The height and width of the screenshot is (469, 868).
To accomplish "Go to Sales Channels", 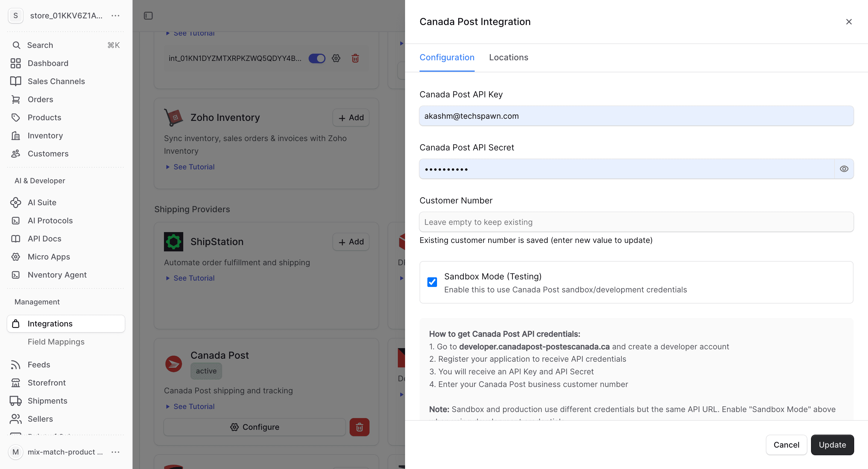I will [x=66, y=81].
